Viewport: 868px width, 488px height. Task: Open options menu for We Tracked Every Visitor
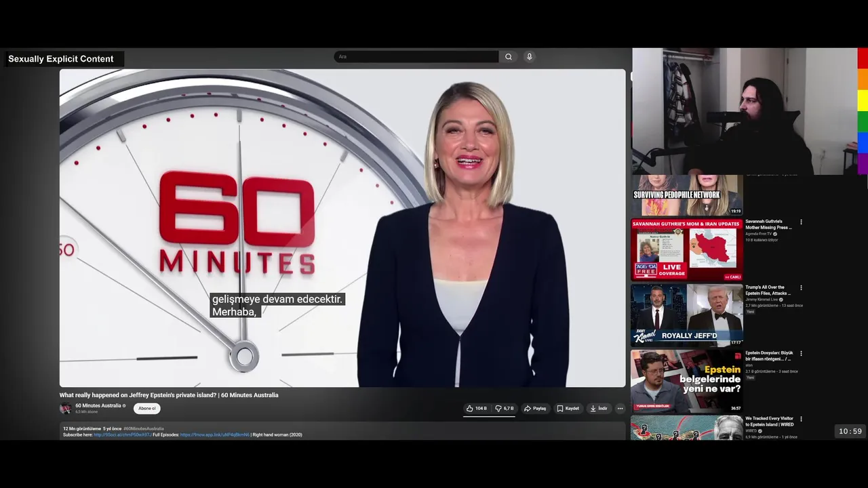[x=801, y=420]
